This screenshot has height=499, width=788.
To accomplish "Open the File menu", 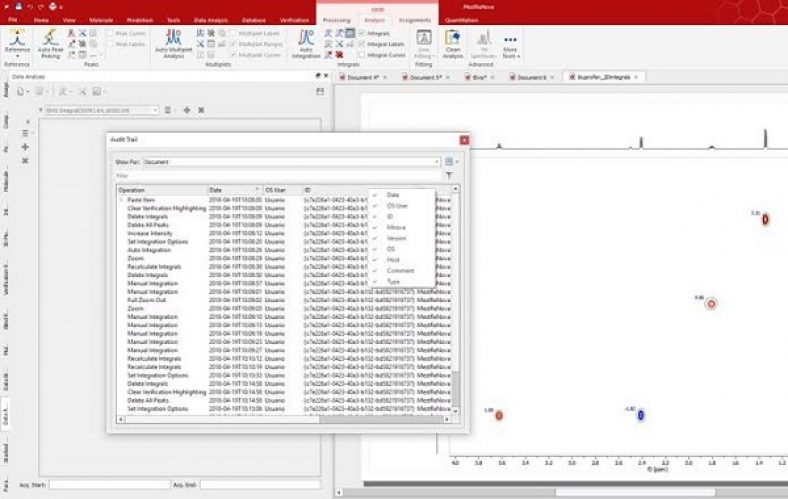I will point(13,20).
